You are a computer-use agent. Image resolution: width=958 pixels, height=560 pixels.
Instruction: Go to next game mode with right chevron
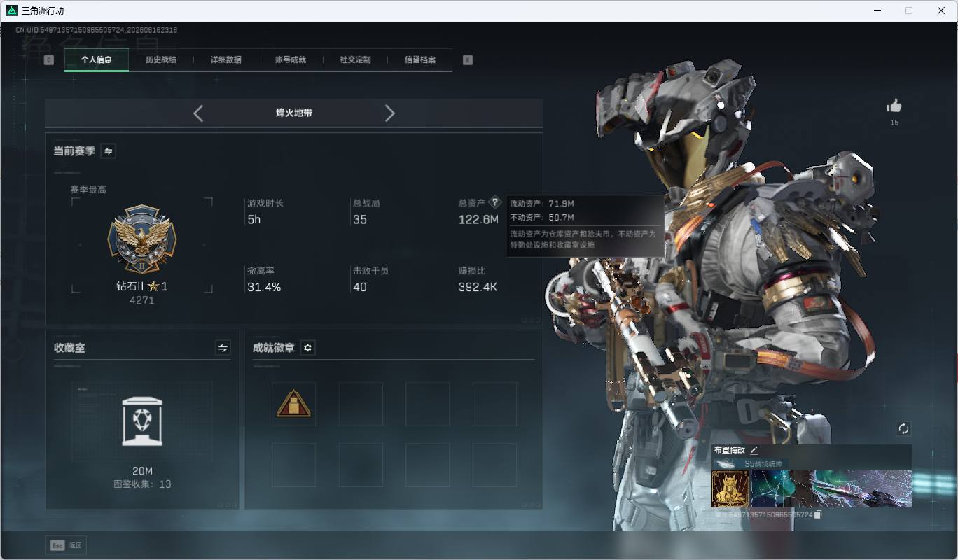[x=390, y=113]
